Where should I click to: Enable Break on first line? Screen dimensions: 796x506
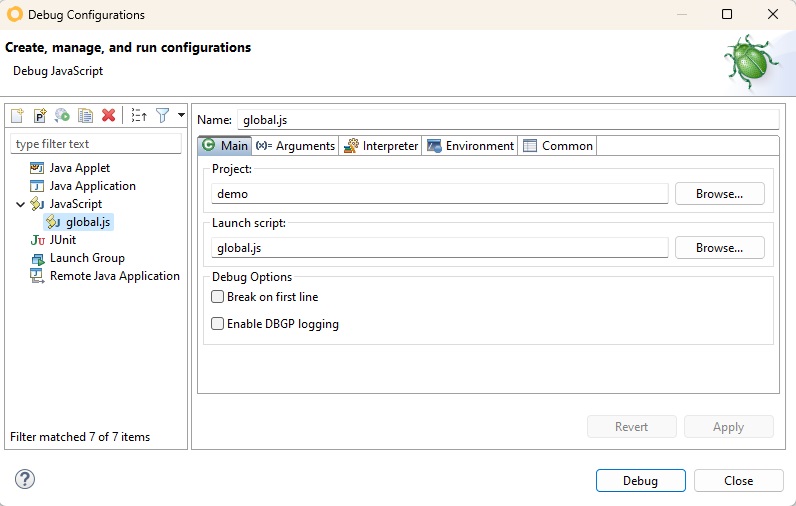click(218, 297)
